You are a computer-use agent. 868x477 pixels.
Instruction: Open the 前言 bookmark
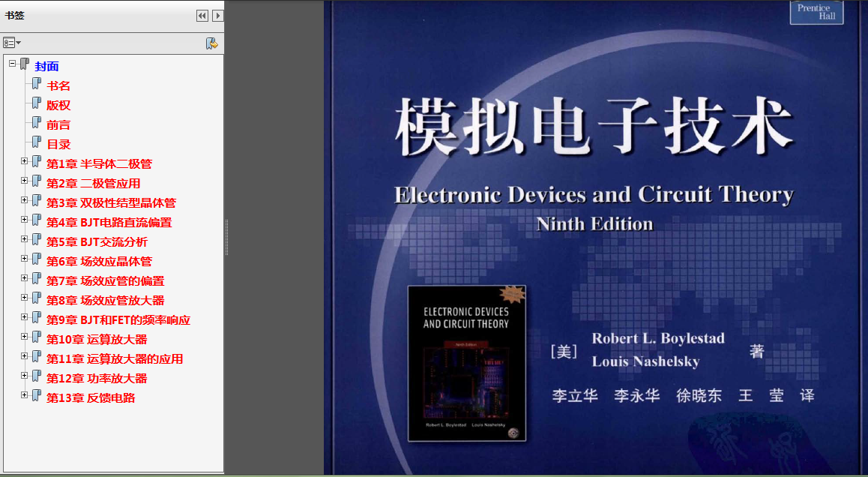(58, 124)
